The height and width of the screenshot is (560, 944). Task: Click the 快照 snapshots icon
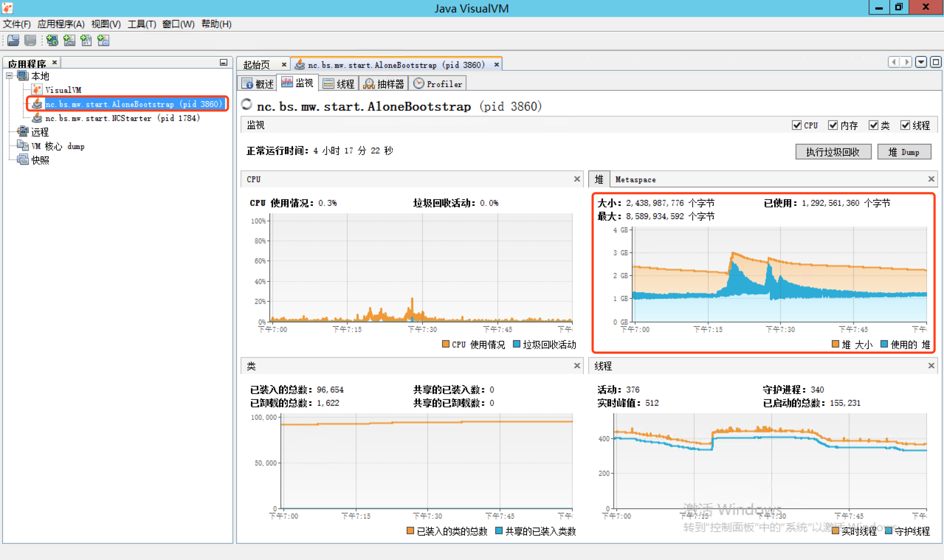[23, 160]
